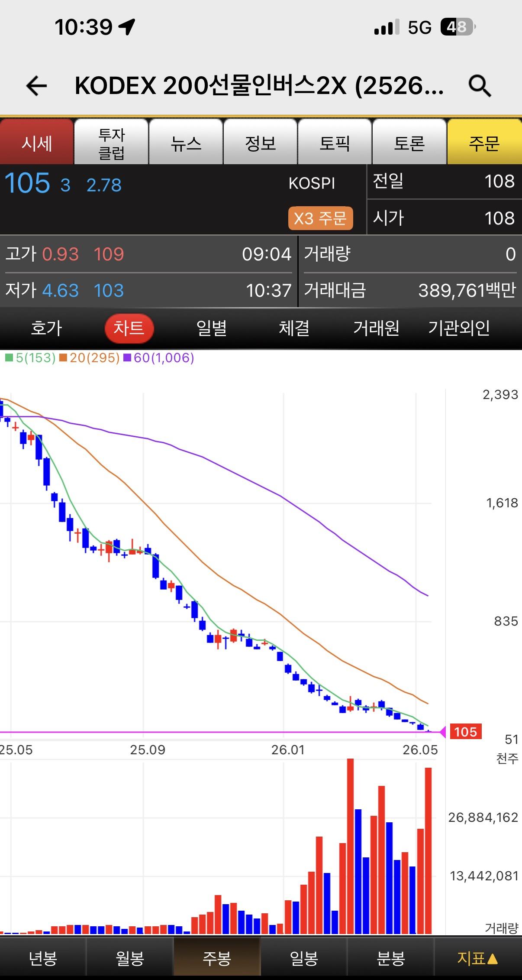Tap the red 105 current price marker
Image resolution: width=522 pixels, height=980 pixels.
[x=465, y=732]
